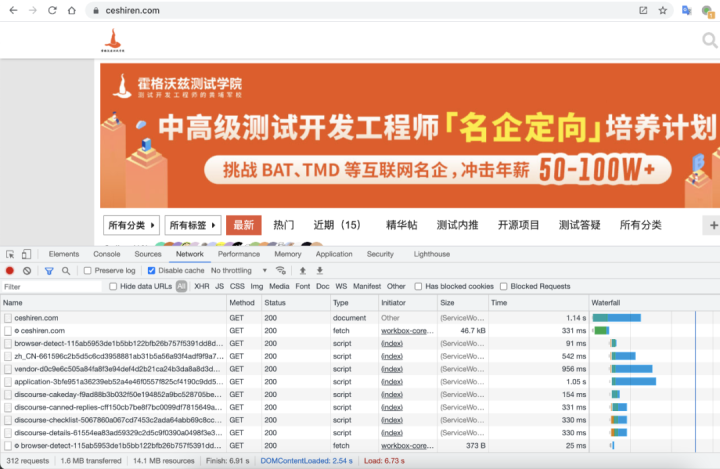Select the All request type filter
Image resolution: width=720 pixels, height=469 pixels.
pyautogui.click(x=181, y=286)
